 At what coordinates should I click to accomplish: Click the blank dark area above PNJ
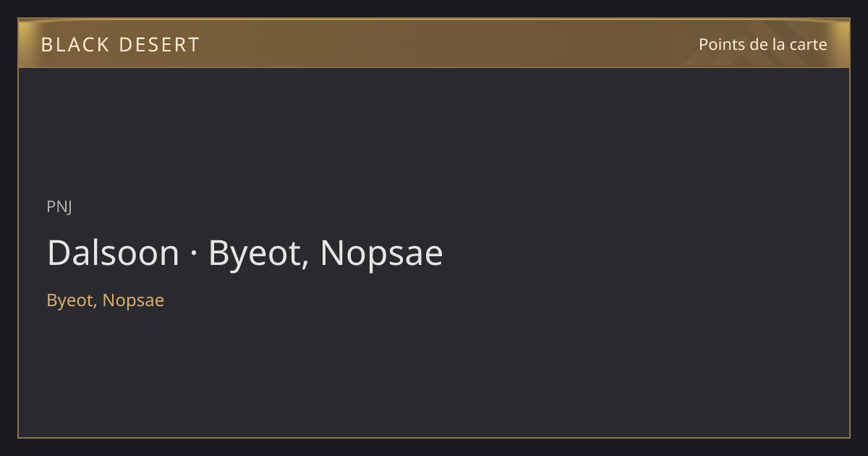(434, 130)
